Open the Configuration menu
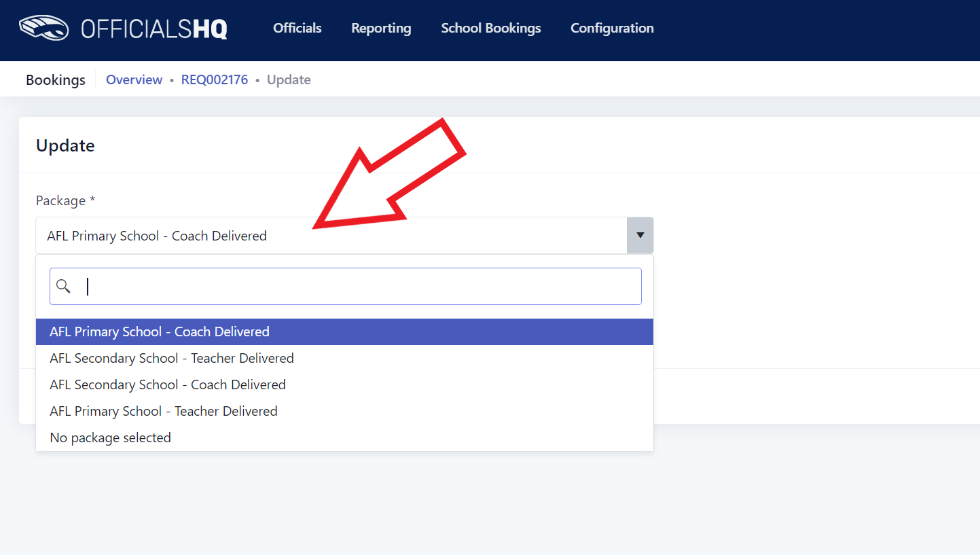The image size is (980, 555). [x=612, y=28]
